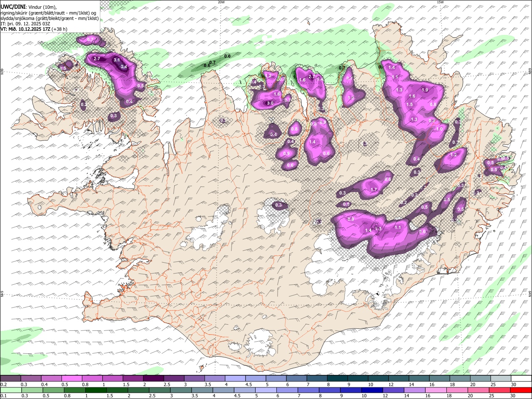
Task: Click the 1.9 snowfall value on the map
Action: (425, 90)
